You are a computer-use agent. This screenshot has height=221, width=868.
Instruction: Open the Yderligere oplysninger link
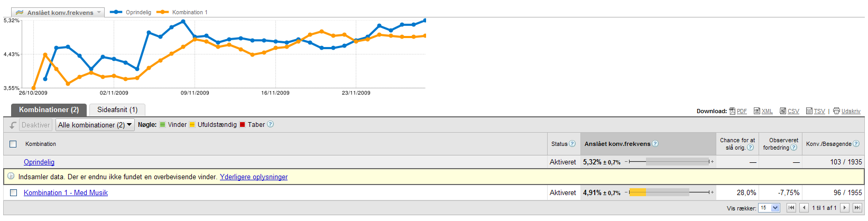pos(254,177)
